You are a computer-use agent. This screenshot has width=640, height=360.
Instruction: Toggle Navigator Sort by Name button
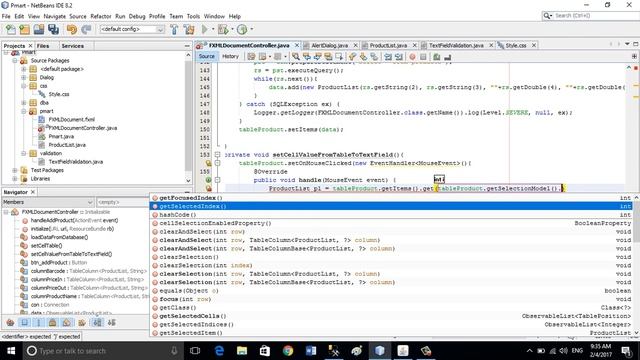coord(97,322)
